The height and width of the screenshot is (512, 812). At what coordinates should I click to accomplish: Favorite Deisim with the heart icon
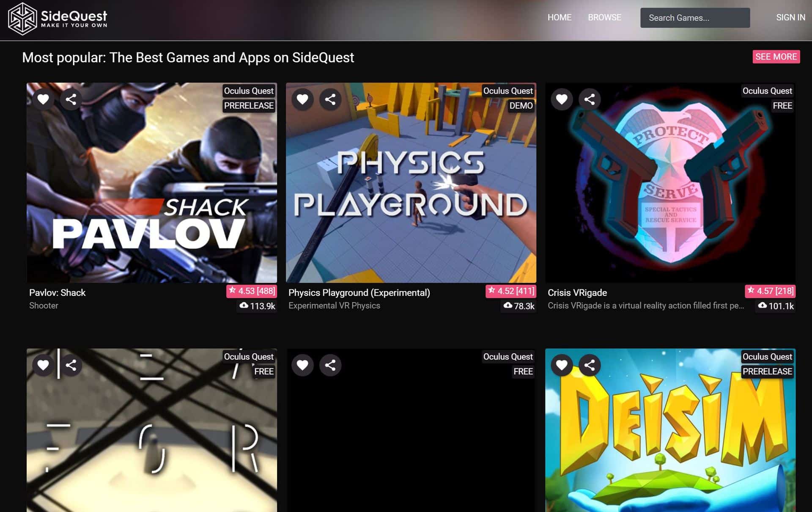coord(562,365)
